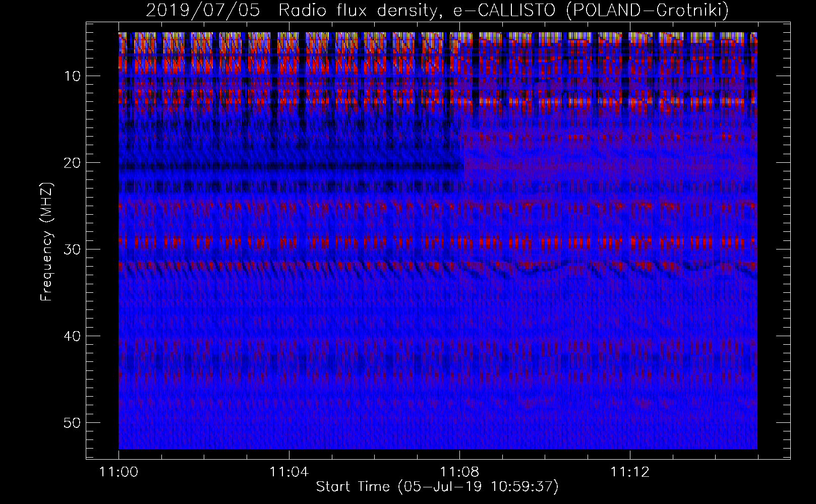Click the 11:08 time tick label
816x504 pixels.
[x=459, y=472]
